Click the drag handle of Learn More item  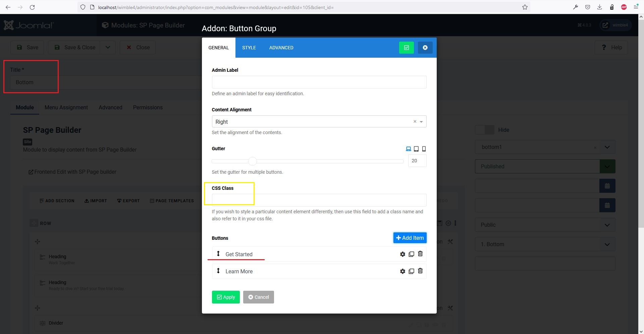pyautogui.click(x=218, y=271)
